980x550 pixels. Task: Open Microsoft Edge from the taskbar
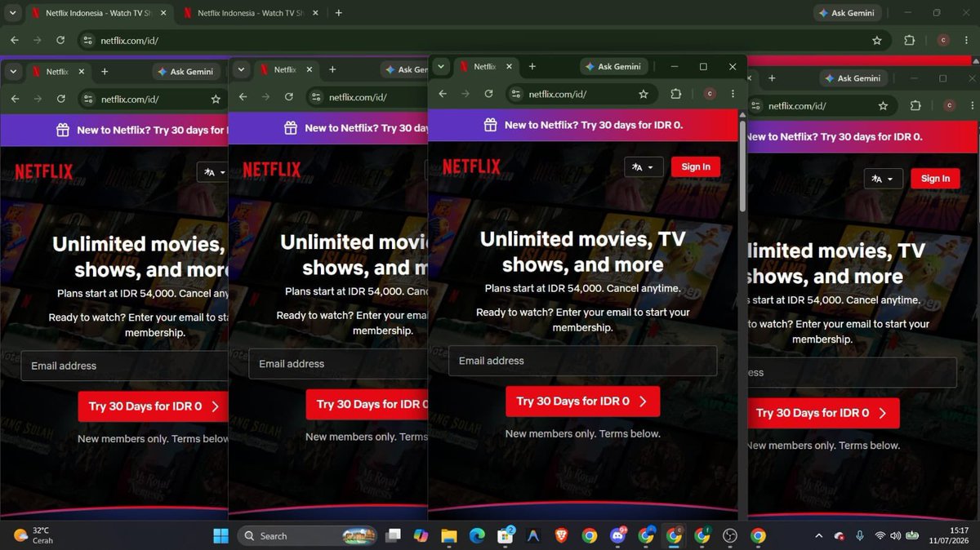(477, 536)
